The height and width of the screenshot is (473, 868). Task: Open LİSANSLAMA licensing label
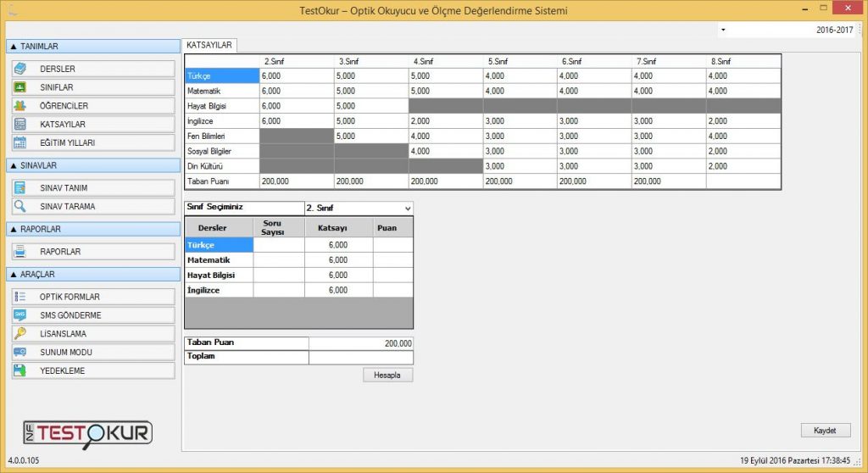pyautogui.click(x=63, y=333)
